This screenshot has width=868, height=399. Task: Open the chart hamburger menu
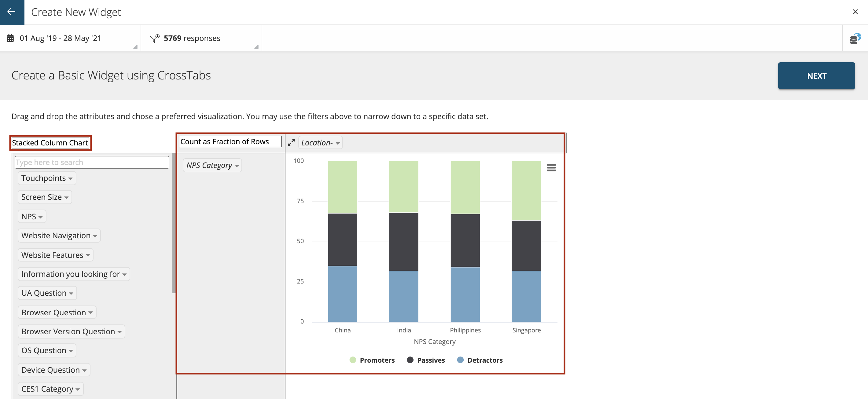[551, 167]
